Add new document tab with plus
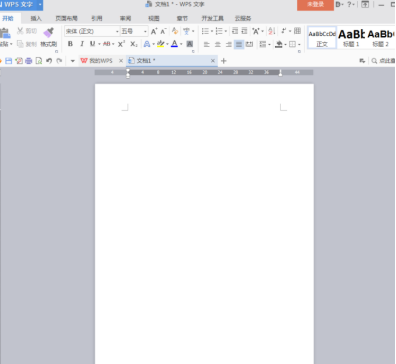The image size is (396, 364). coord(224,61)
